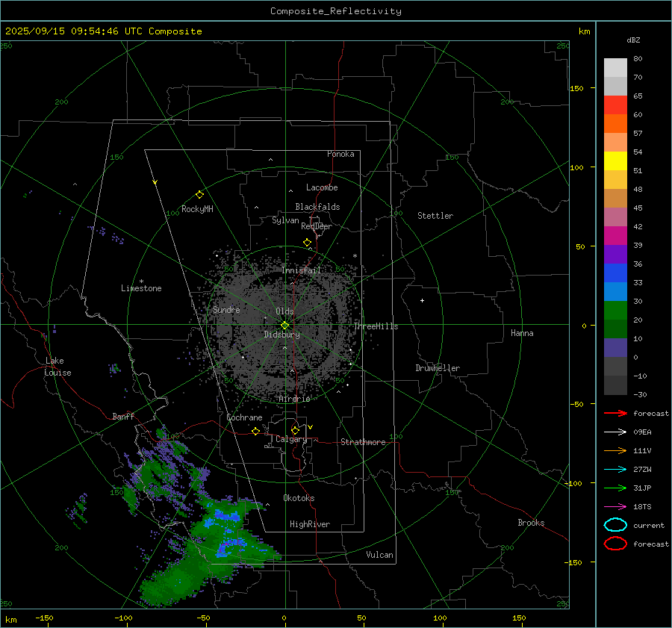Click the Airdrie label
The image size is (672, 628).
coord(294,399)
